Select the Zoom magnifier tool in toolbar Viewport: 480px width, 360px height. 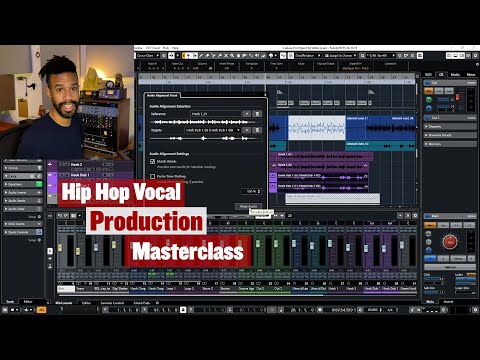tap(232, 56)
